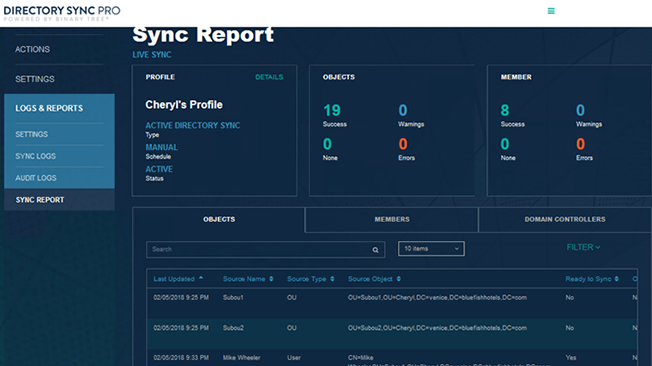Click member Errors count

click(x=580, y=144)
